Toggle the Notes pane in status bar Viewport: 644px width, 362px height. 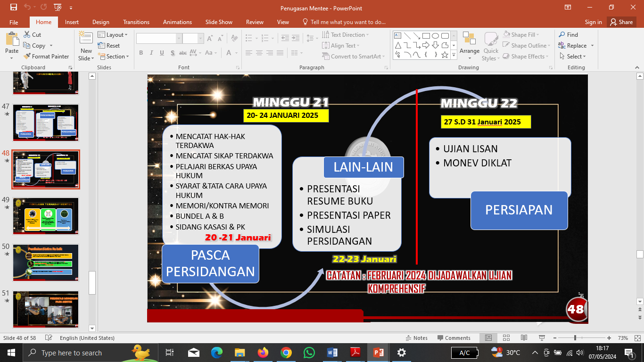click(416, 338)
